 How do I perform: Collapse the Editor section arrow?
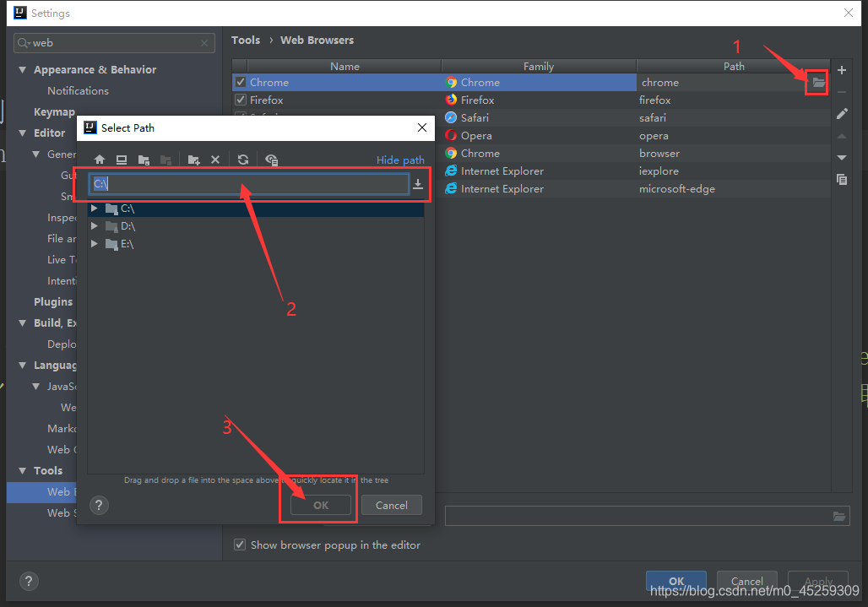point(23,133)
